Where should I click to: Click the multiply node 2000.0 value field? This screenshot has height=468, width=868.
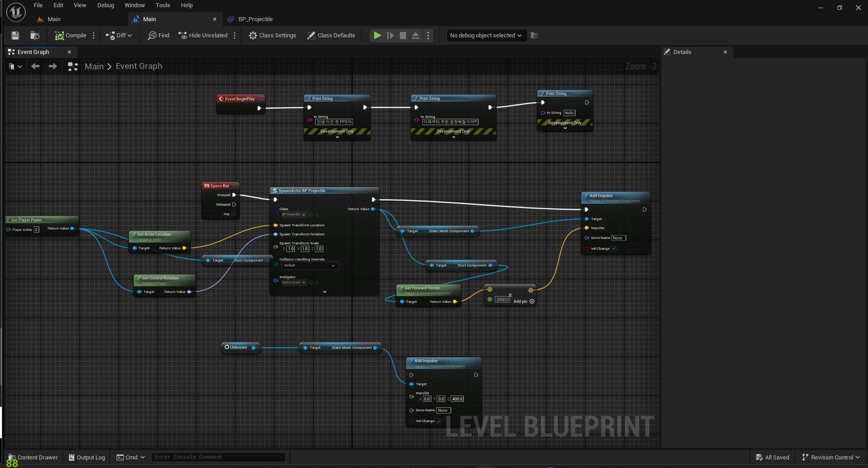502,300
